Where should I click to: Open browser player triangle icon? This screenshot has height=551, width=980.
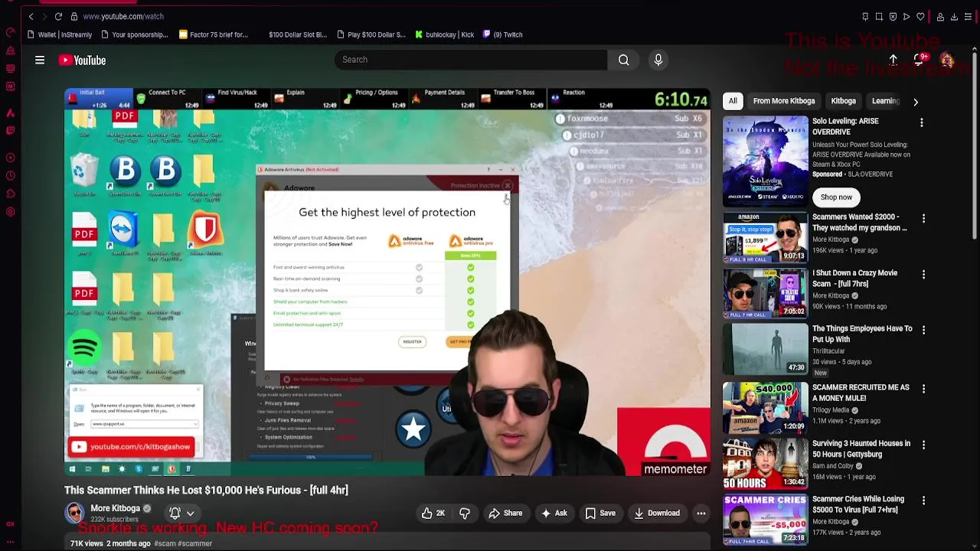906,17
